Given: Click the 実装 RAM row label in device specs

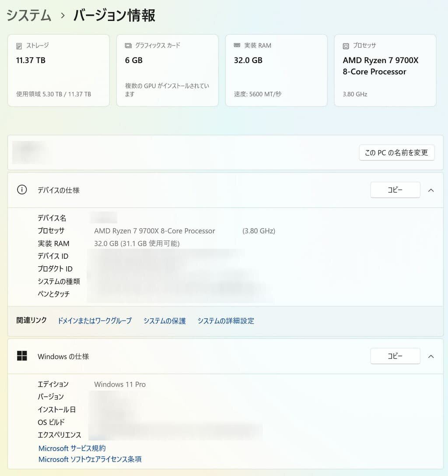Looking at the screenshot, I should (x=53, y=243).
